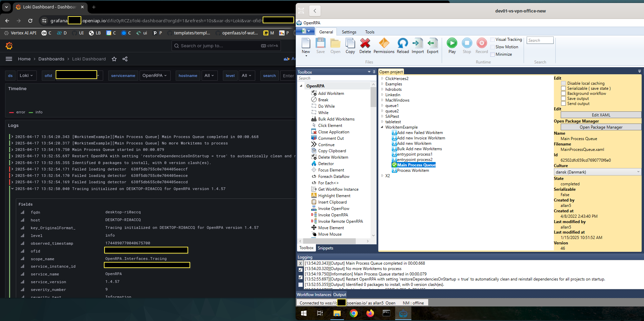Click the share dashboard icon

[125, 59]
